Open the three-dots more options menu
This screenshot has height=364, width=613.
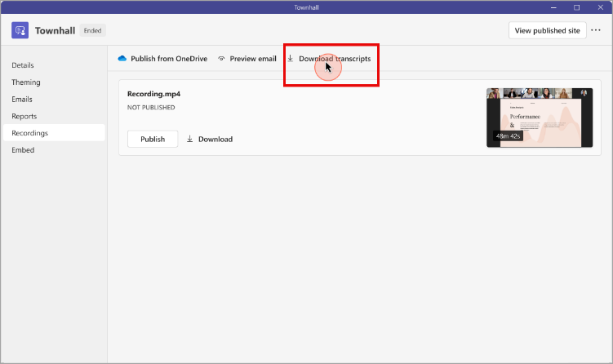tap(596, 30)
